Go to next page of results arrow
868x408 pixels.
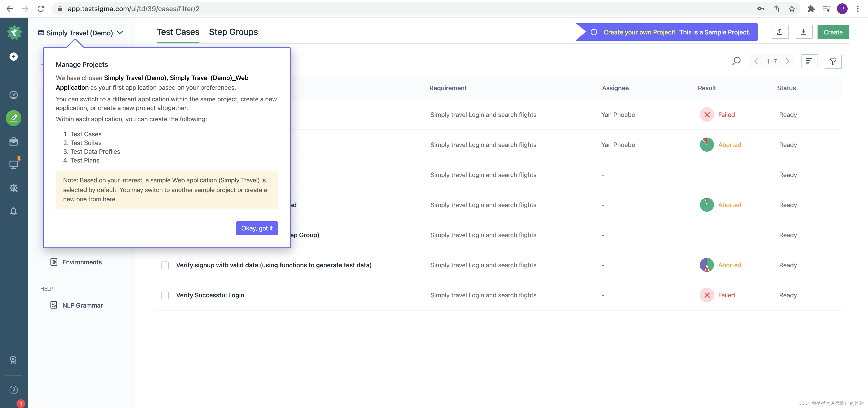(787, 61)
